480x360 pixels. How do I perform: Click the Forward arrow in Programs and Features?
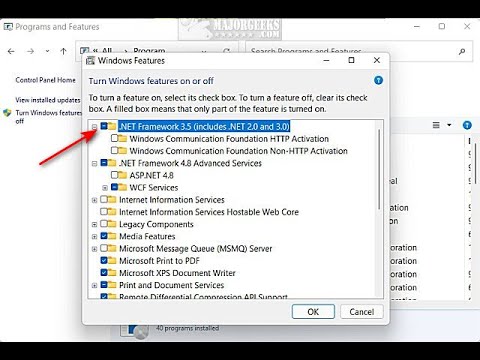tap(30, 51)
